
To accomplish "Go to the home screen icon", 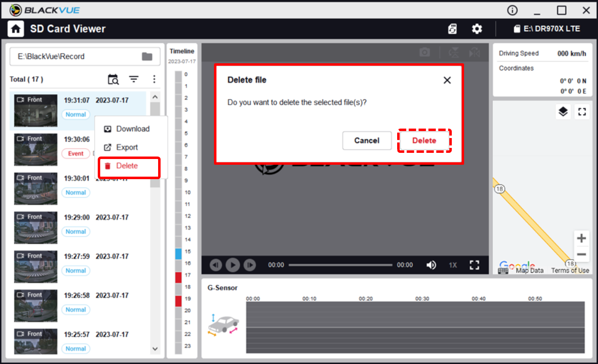I will point(16,29).
